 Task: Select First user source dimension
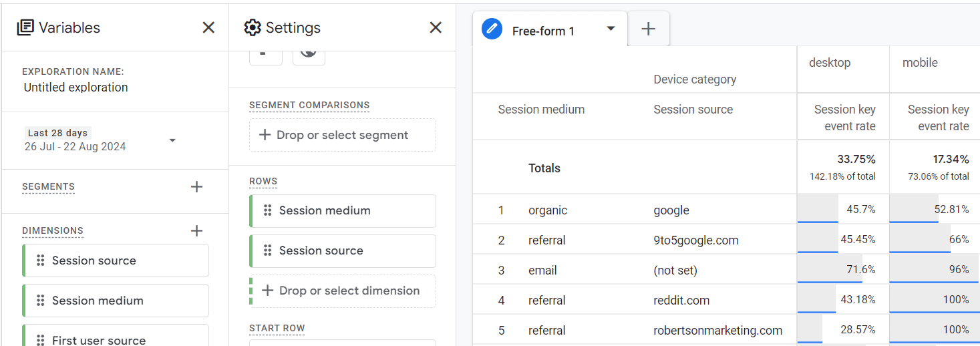(99, 340)
